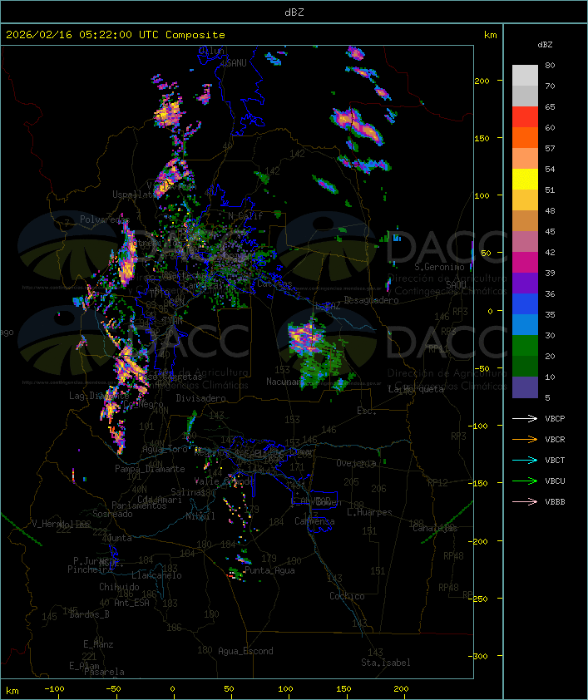Select the dark green 10-20 dBZ swatch

[525, 366]
